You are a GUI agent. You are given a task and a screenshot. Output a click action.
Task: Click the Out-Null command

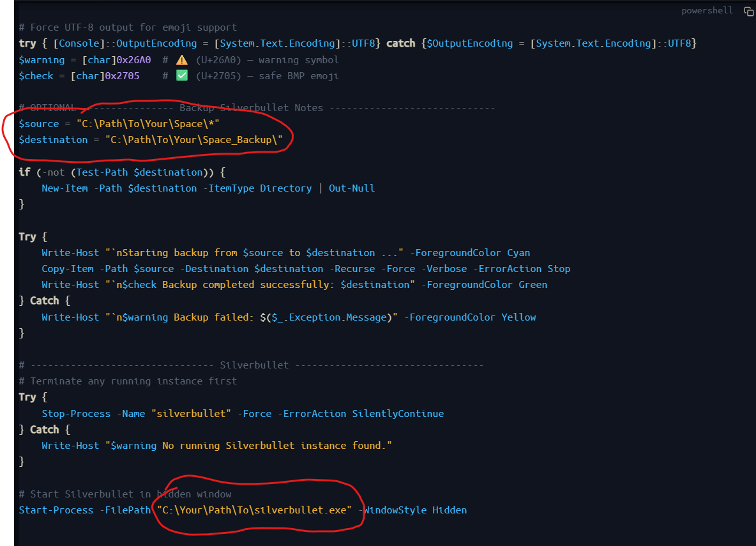(x=352, y=188)
